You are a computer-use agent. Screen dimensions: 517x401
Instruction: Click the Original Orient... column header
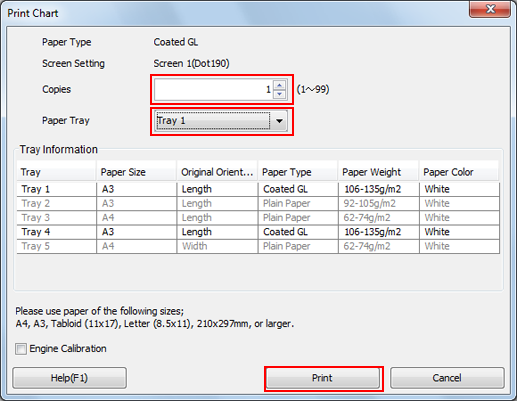tap(217, 172)
